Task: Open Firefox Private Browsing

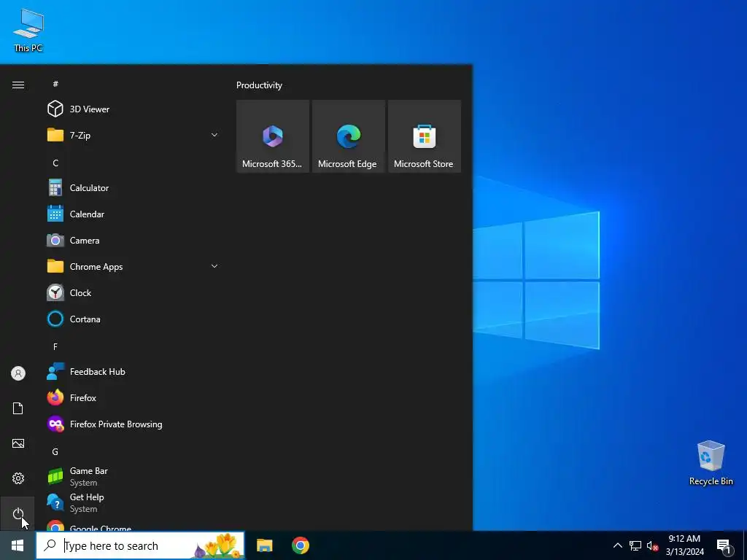Action: pyautogui.click(x=134, y=424)
